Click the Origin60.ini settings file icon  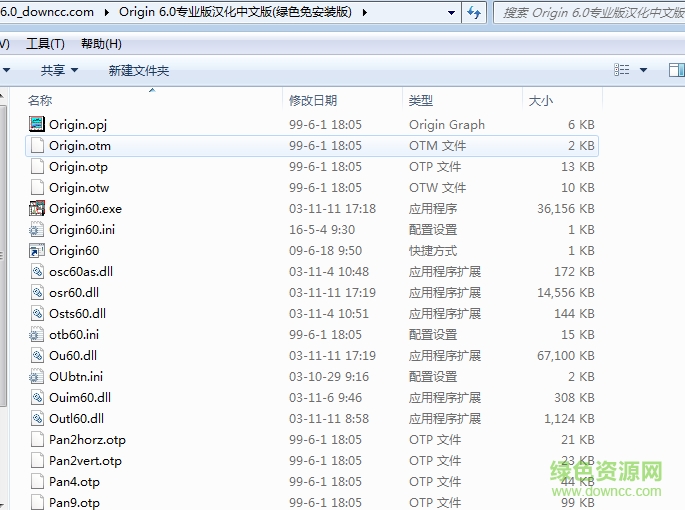[x=37, y=229]
